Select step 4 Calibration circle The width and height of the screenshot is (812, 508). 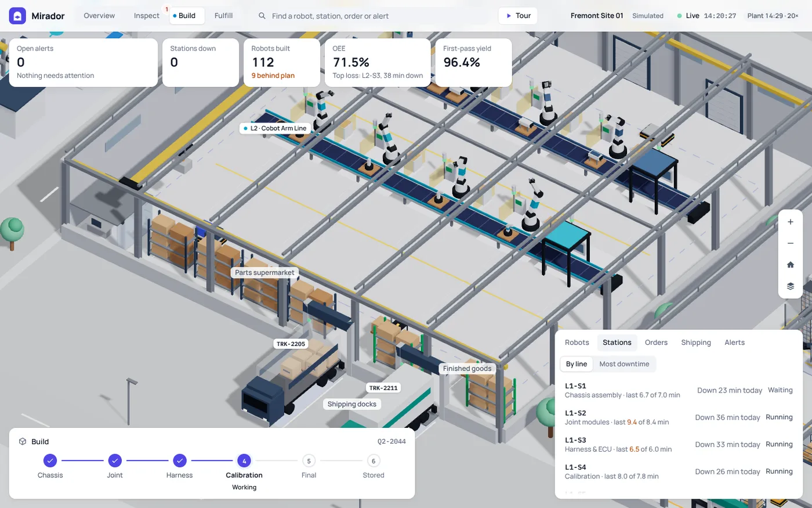coord(244,461)
